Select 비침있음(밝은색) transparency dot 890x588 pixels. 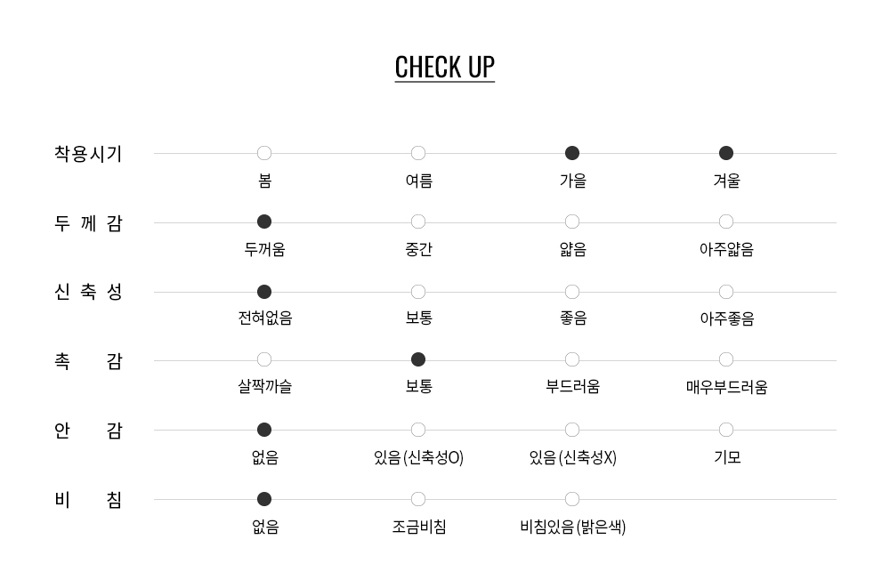[572, 499]
